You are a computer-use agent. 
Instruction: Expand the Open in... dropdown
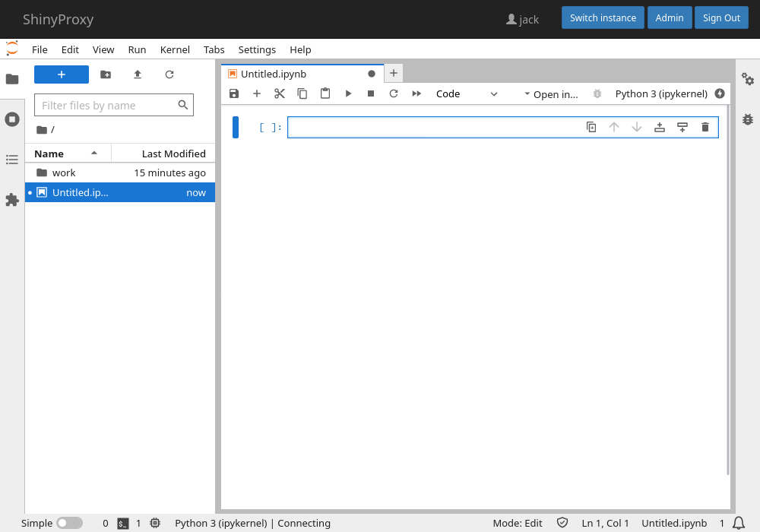tap(551, 94)
